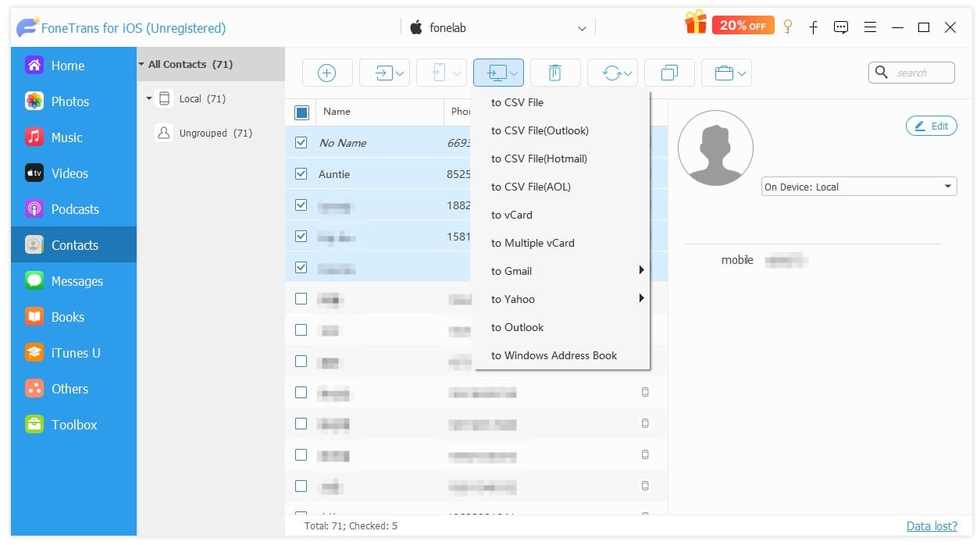Open the On Device: Local combo box
This screenshot has height=545, width=980.
point(859,187)
